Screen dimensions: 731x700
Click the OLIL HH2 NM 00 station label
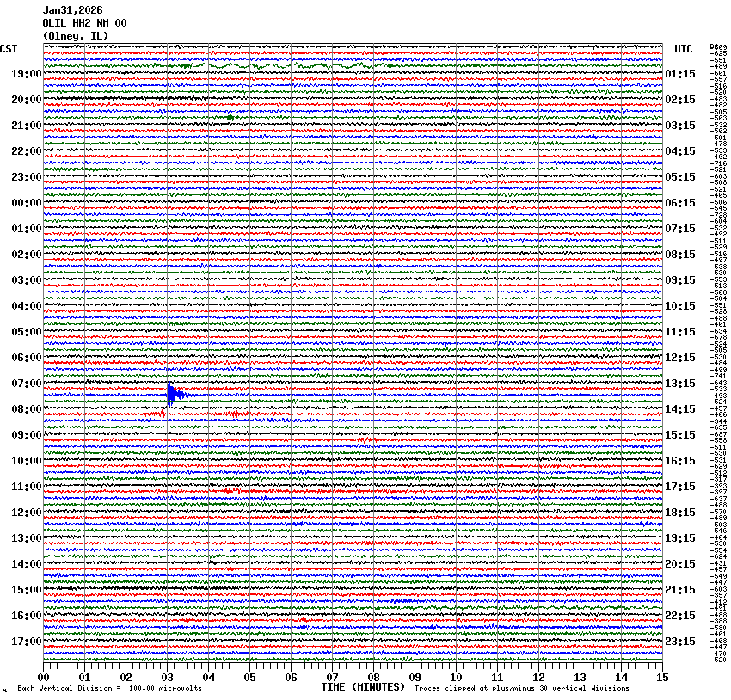[x=84, y=23]
